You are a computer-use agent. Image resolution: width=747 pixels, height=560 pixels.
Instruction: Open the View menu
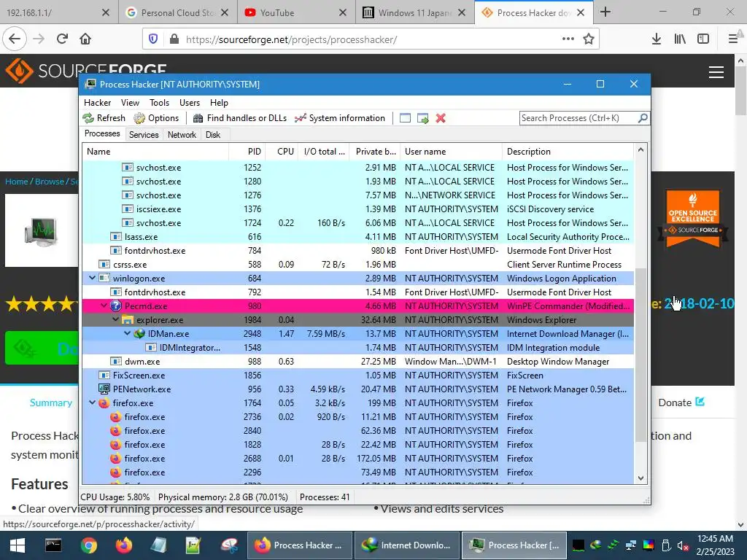(x=130, y=103)
